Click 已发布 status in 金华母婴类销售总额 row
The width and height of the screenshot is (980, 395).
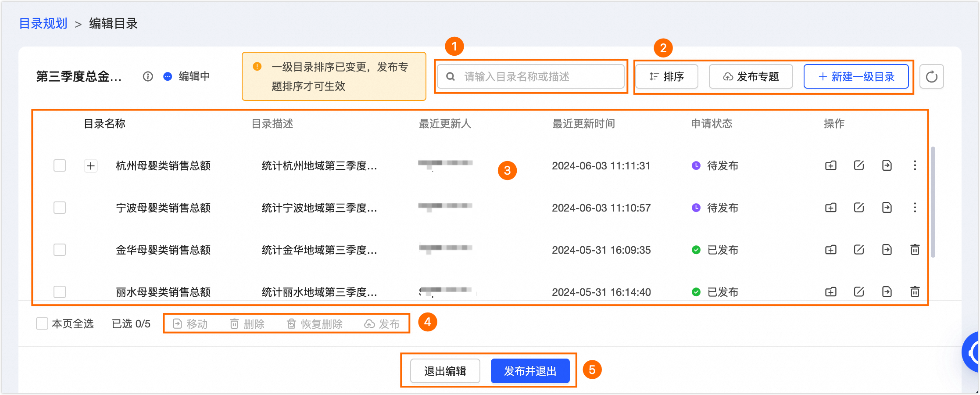tap(715, 250)
